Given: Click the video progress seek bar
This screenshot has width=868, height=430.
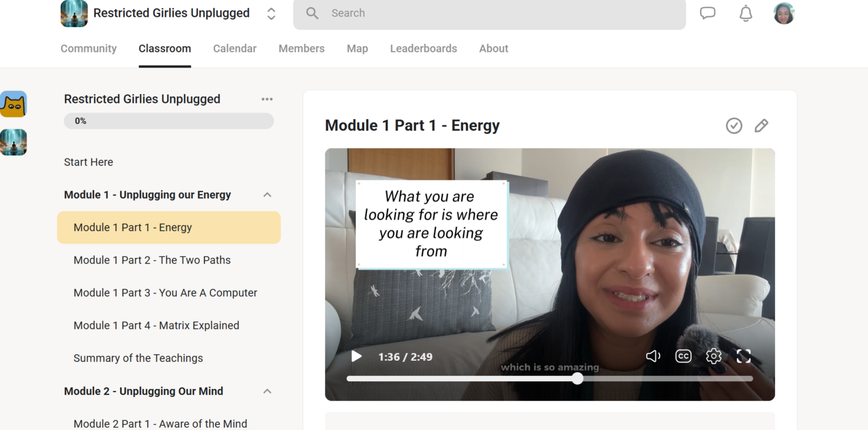Looking at the screenshot, I should pos(550,378).
